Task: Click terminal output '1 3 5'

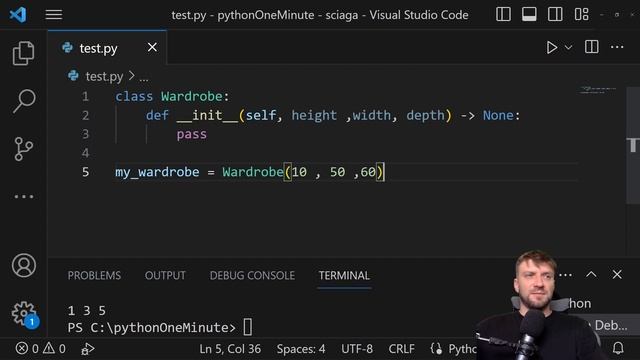Action: 87,311
